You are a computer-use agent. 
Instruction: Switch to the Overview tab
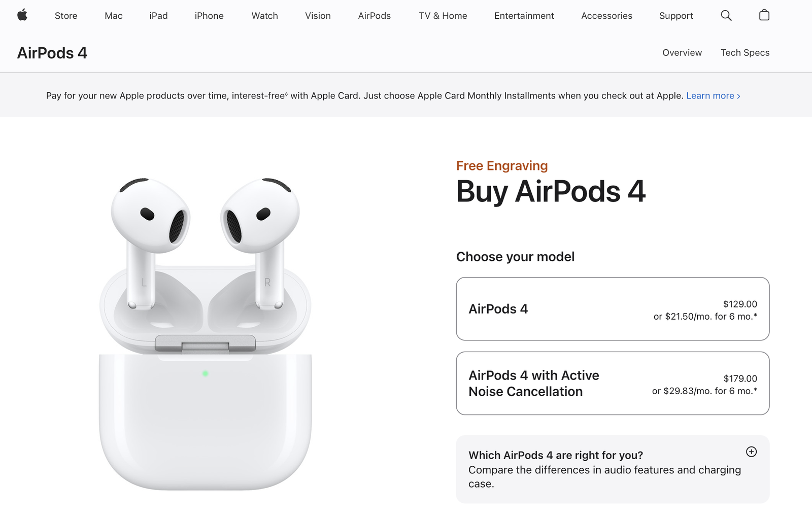click(682, 53)
